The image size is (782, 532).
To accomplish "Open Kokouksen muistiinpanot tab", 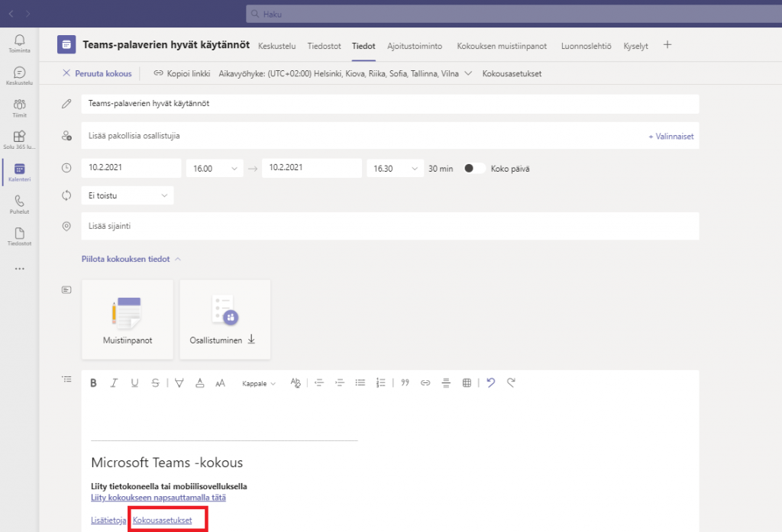I will point(502,46).
